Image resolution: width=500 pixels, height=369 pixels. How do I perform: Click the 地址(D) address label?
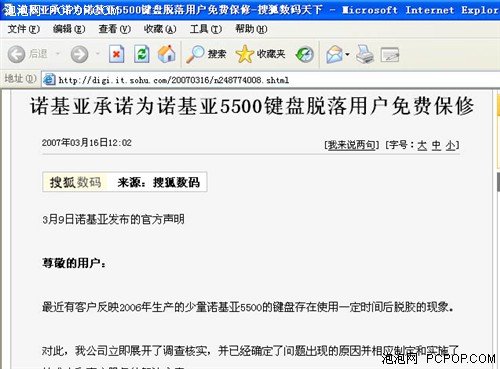point(20,79)
